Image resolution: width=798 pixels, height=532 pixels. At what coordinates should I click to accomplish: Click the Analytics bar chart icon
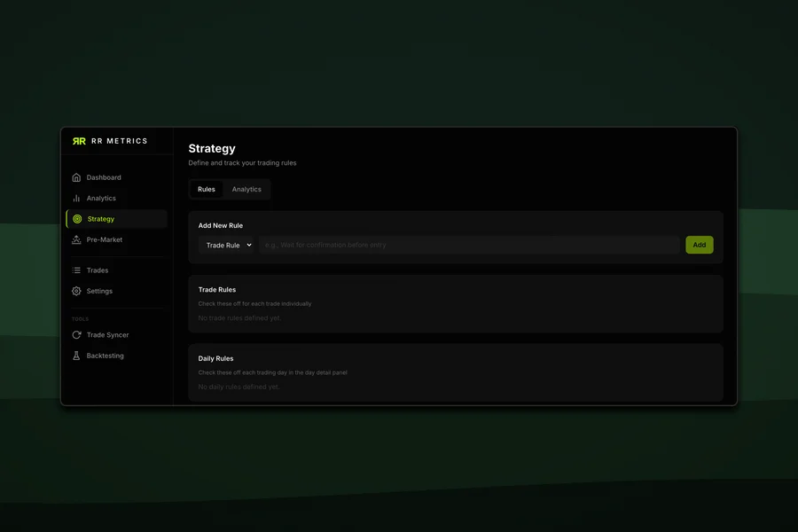click(76, 198)
